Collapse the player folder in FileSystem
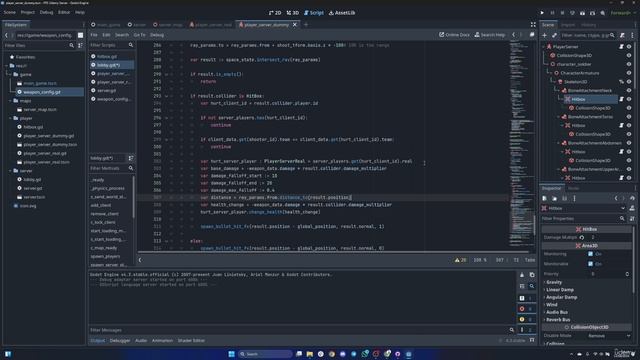This screenshot has height=360, width=640. [11, 118]
